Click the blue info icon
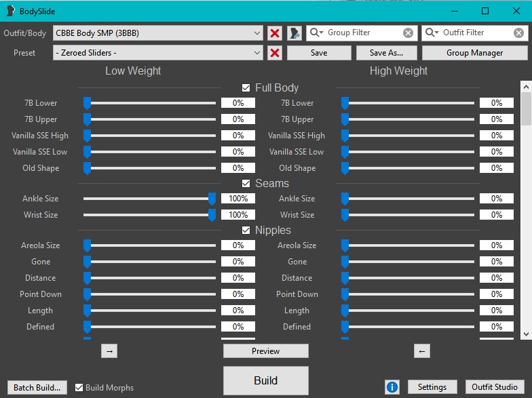Screen dimensions: 532x398 (392, 386)
